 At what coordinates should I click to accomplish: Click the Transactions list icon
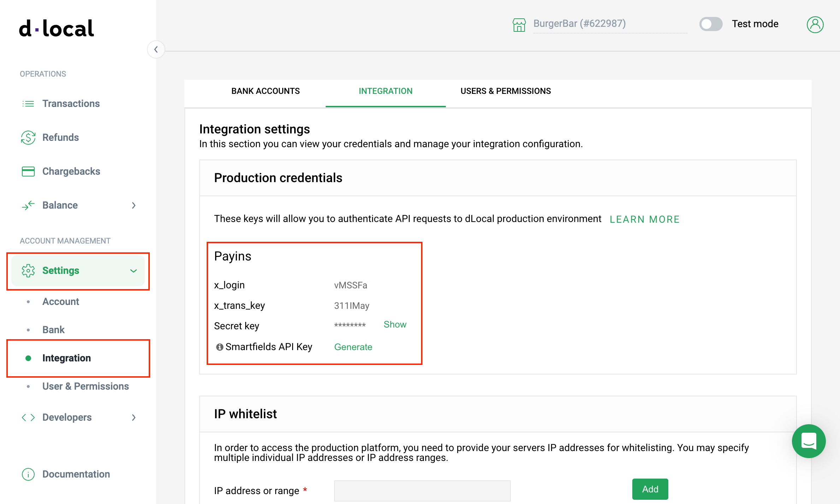pyautogui.click(x=28, y=103)
